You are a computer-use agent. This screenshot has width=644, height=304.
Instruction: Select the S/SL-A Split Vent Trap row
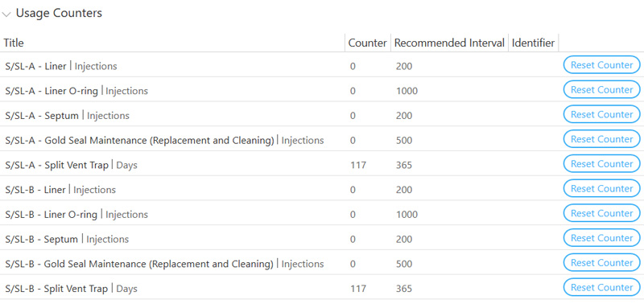(322, 165)
